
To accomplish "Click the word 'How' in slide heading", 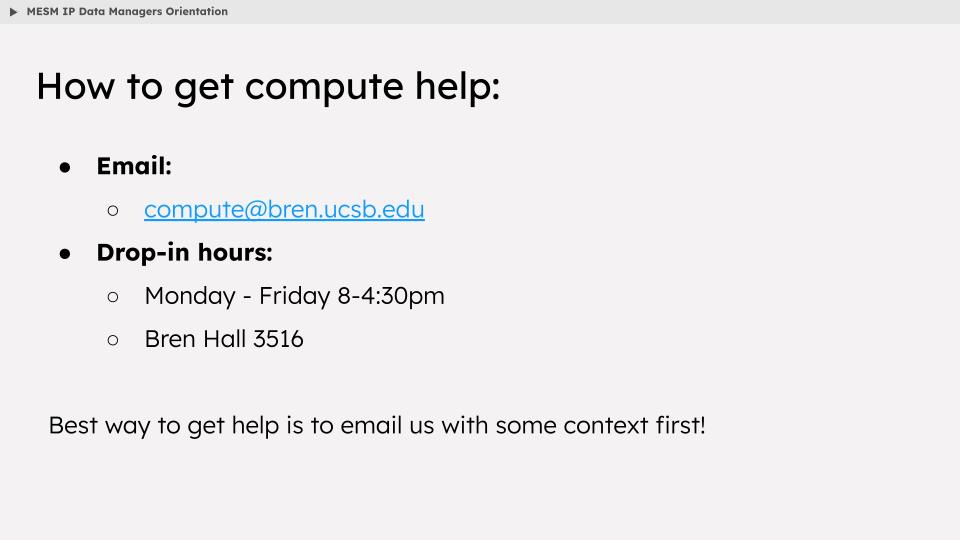I will (x=75, y=86).
